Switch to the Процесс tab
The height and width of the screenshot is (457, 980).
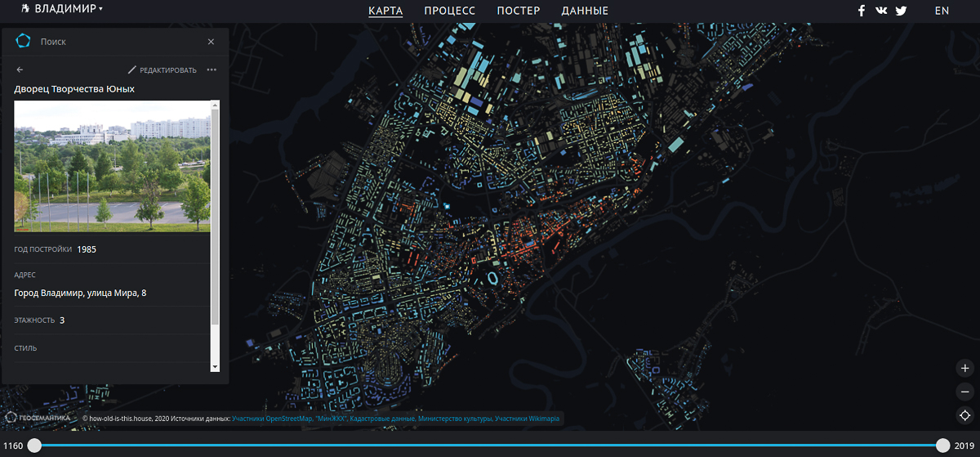[449, 11]
